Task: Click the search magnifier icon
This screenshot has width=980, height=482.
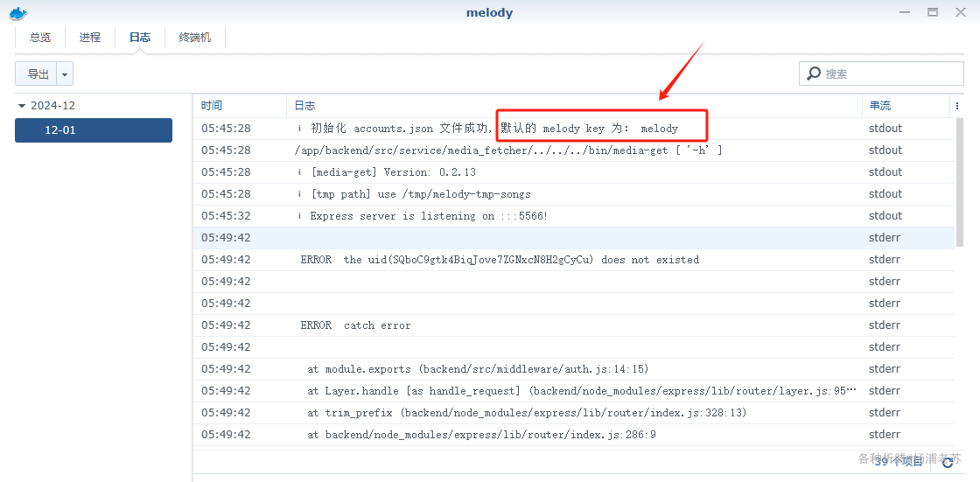Action: (x=814, y=73)
